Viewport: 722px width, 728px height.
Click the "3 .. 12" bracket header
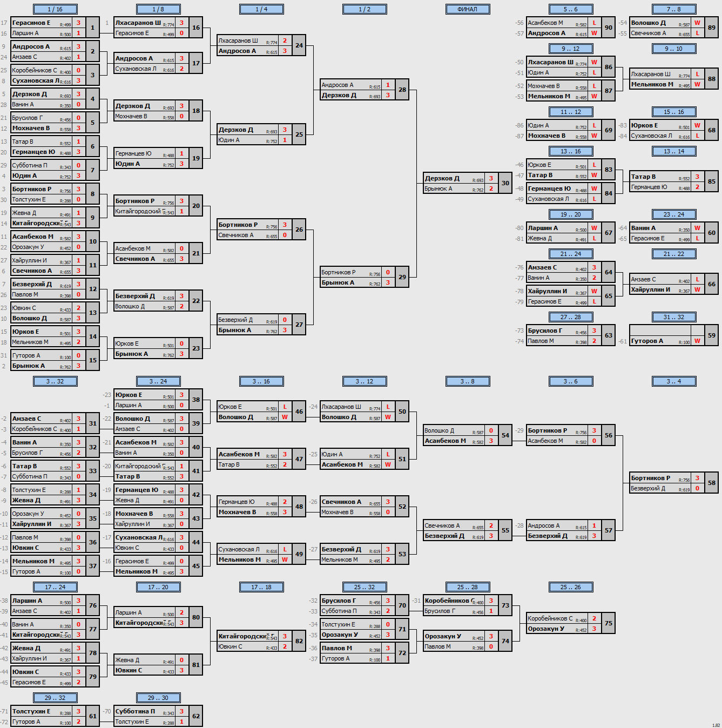(x=365, y=381)
